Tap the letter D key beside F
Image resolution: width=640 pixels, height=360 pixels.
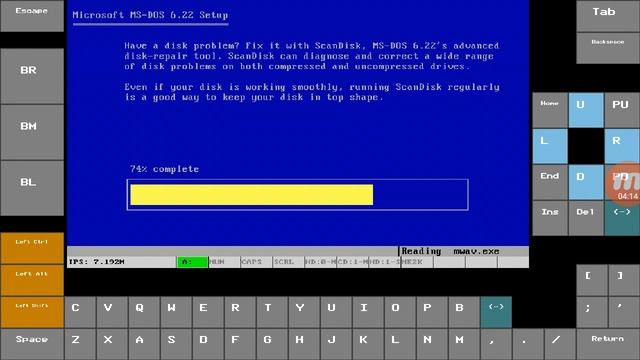[x=208, y=344]
